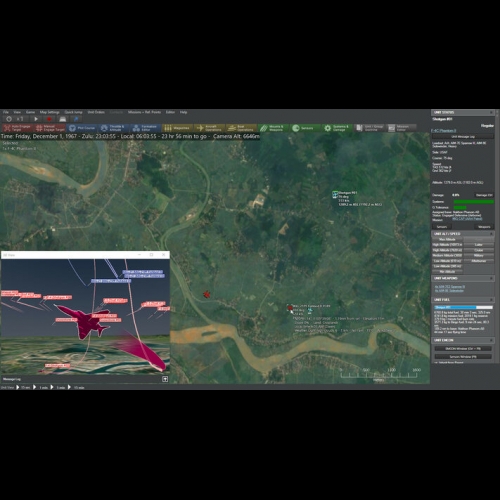500x500 pixels.
Task: Click the time compression dial icon
Action: 9,119
